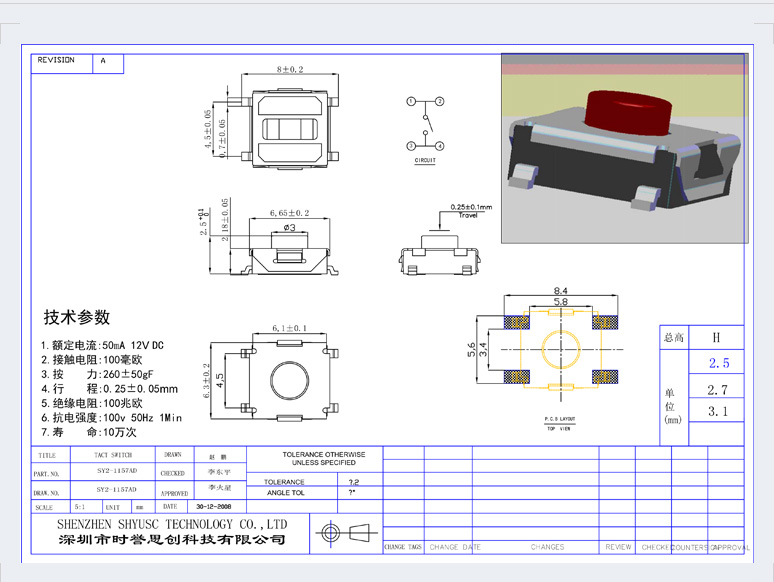Viewport: 774px width, 582px height.
Task: Click circuit terminal number 4
Action: 439,146
